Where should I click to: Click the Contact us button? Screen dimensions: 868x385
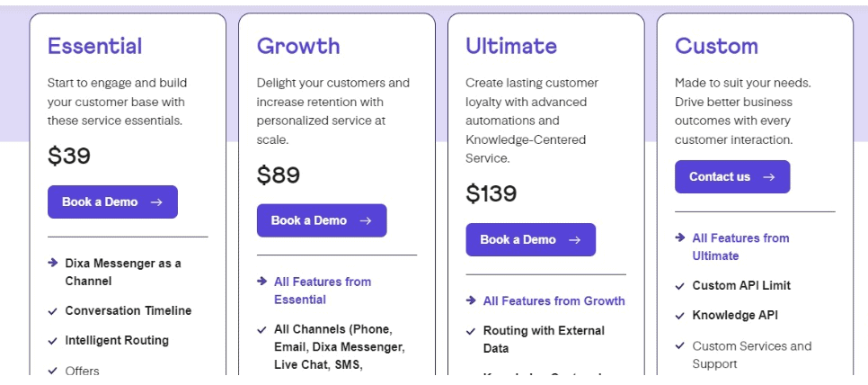click(731, 176)
